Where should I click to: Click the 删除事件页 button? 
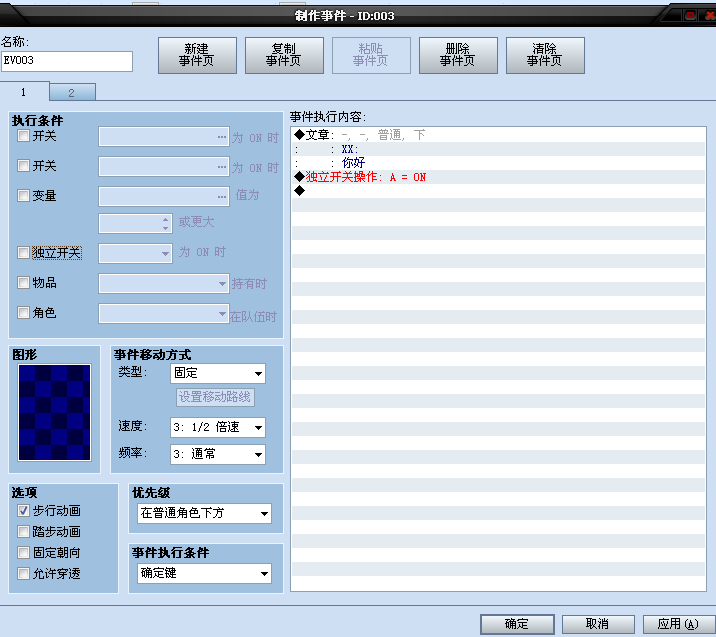coord(458,55)
